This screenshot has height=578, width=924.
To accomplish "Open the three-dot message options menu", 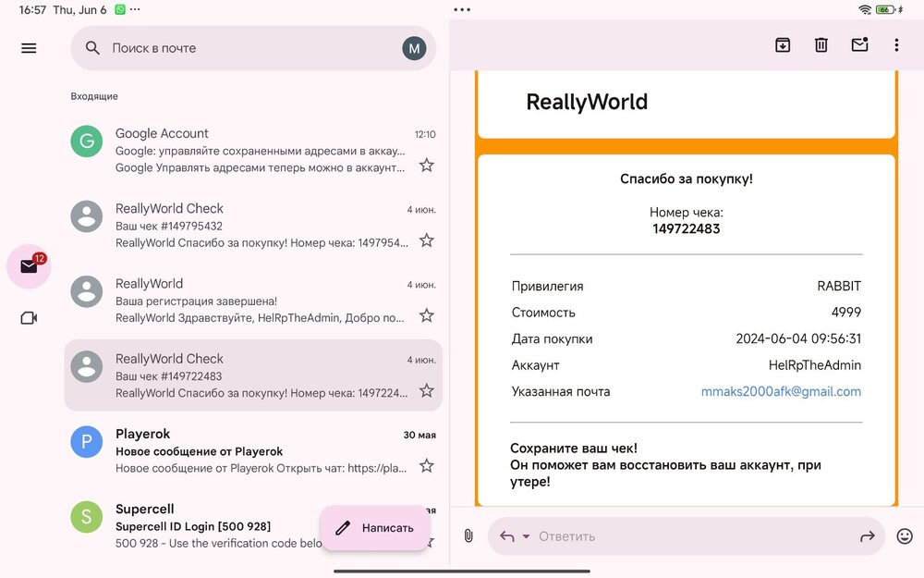I will click(x=896, y=44).
